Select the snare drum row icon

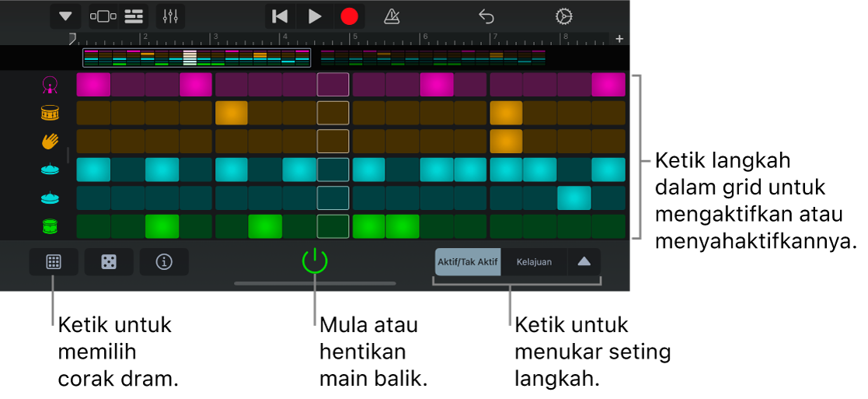click(x=50, y=114)
